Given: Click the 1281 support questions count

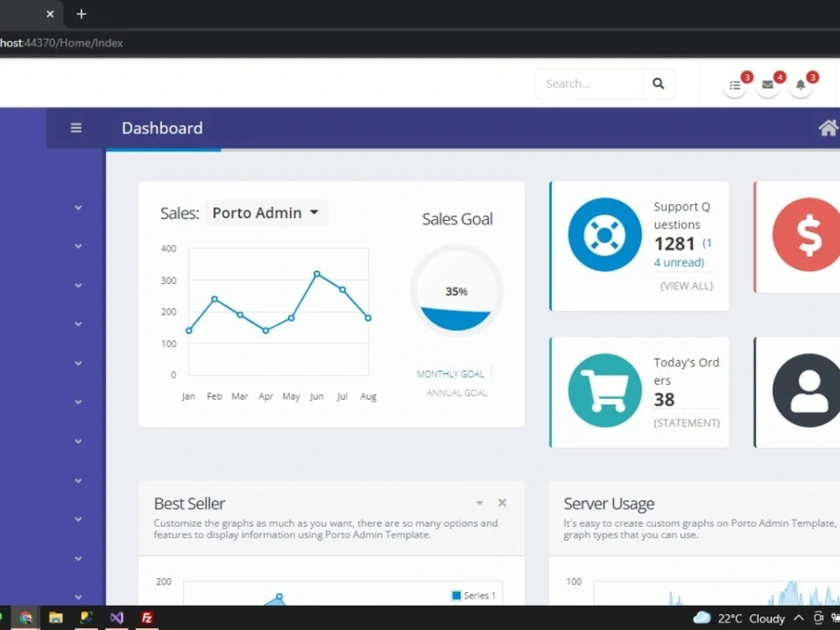Looking at the screenshot, I should pos(675,244).
